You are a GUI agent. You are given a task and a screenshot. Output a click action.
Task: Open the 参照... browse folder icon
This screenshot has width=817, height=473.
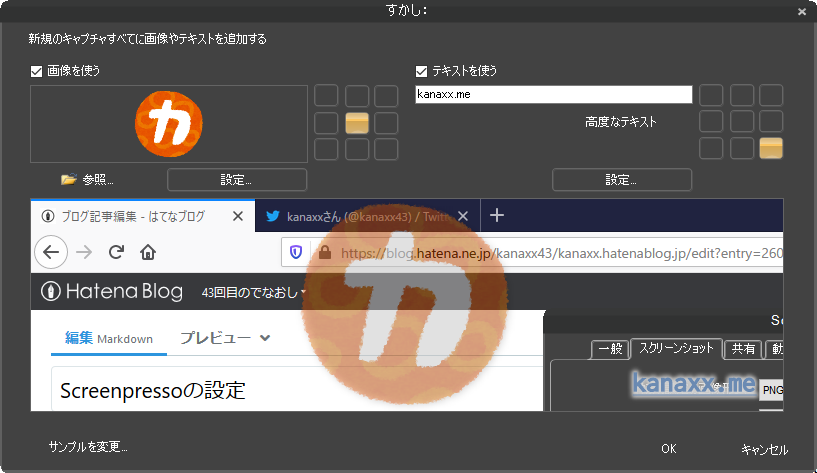point(69,180)
